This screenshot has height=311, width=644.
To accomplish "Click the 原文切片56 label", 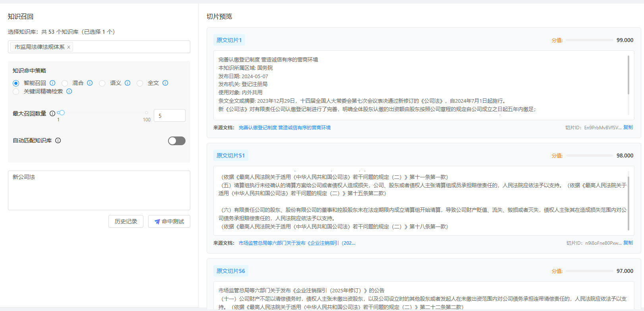I will point(231,271).
